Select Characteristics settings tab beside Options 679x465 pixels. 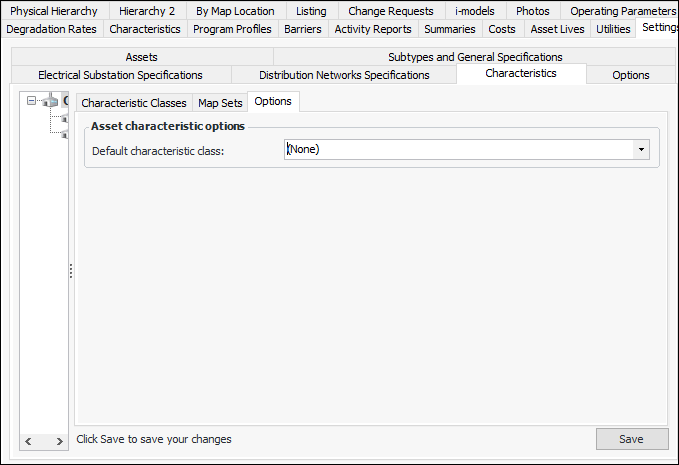coord(521,73)
